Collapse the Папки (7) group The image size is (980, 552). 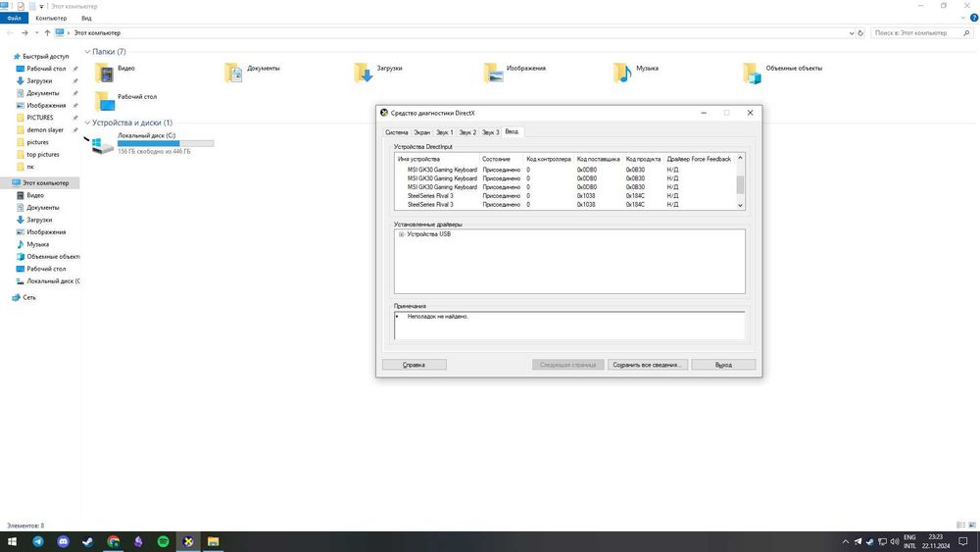tap(87, 52)
